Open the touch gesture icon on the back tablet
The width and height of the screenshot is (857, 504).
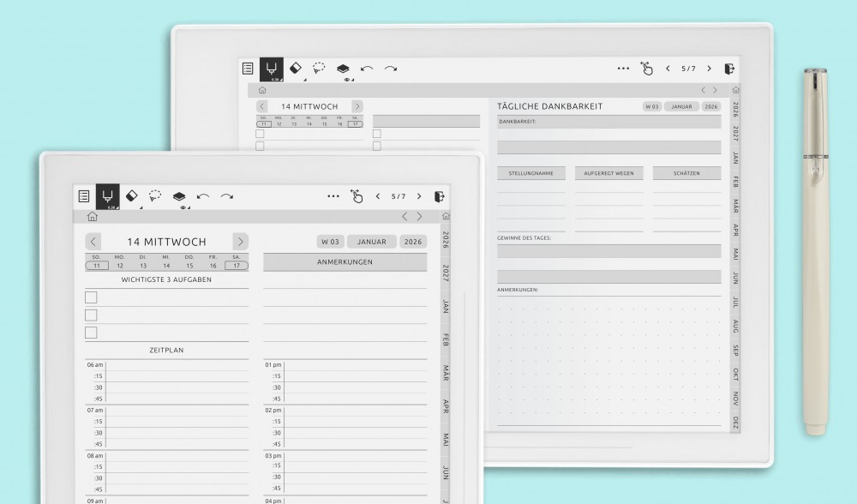648,69
